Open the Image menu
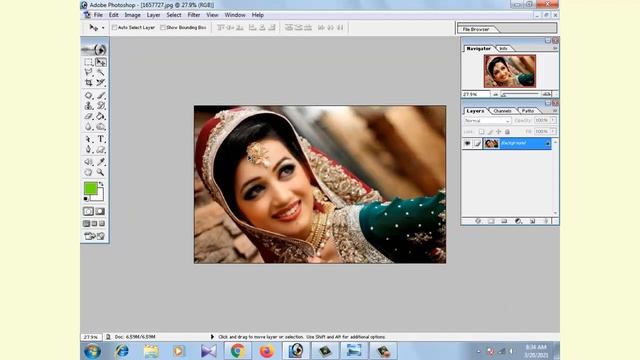Screen dimensions: 640x360 132,15
